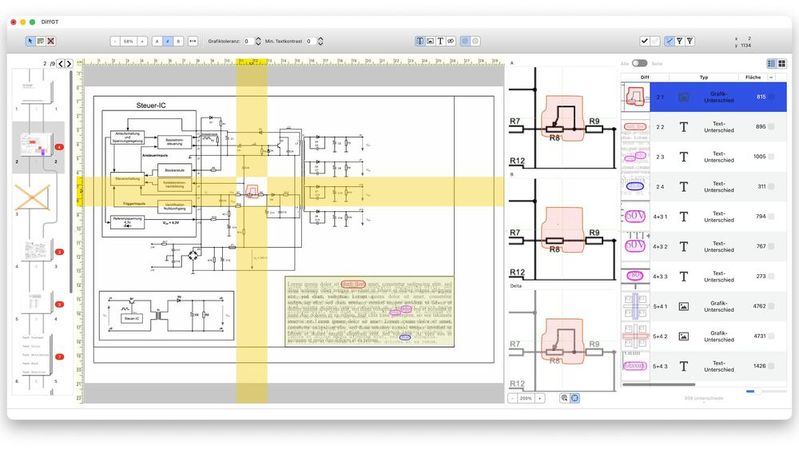Click the zoom-to-fit icon below delta view
The image size is (799, 450).
coord(575,398)
